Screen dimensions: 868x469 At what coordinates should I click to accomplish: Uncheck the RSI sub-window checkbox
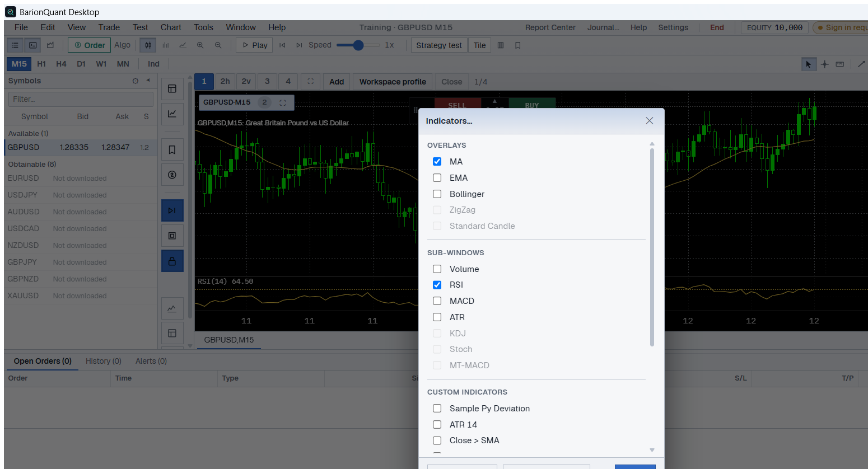click(x=437, y=285)
